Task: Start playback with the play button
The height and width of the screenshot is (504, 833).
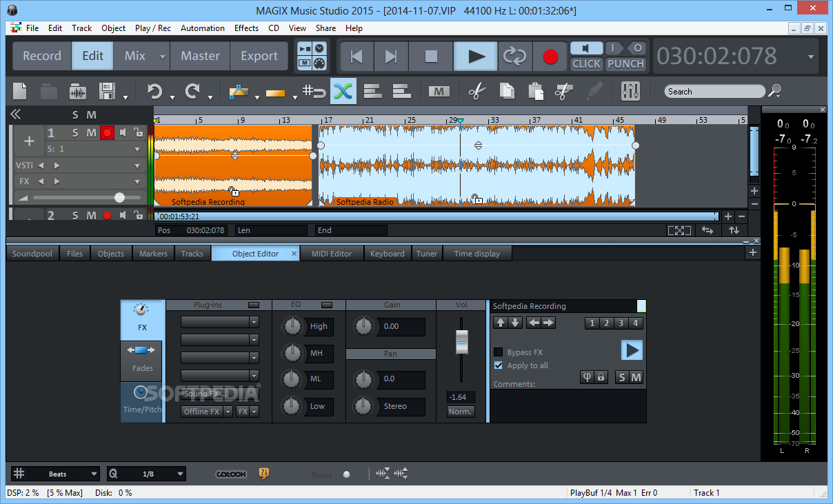Action: pyautogui.click(x=476, y=56)
